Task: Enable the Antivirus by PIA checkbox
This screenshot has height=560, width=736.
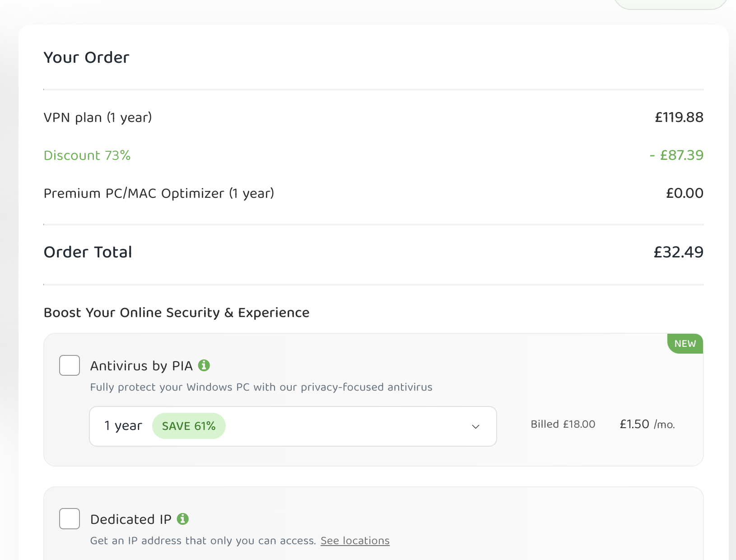Action: (x=70, y=365)
